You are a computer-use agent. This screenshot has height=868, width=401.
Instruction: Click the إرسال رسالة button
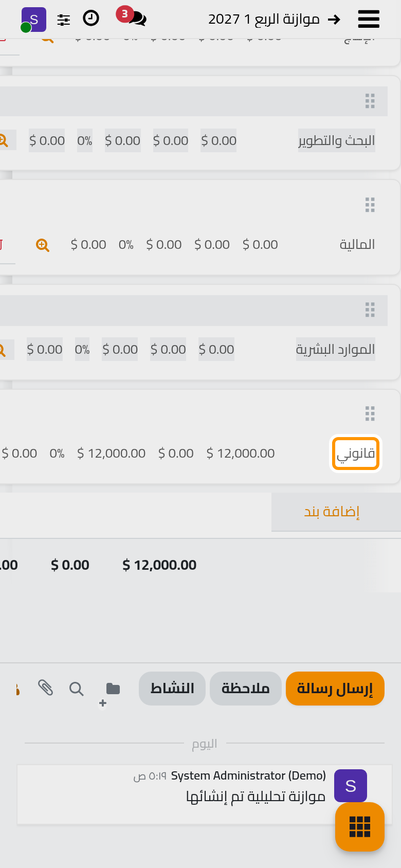tap(335, 689)
